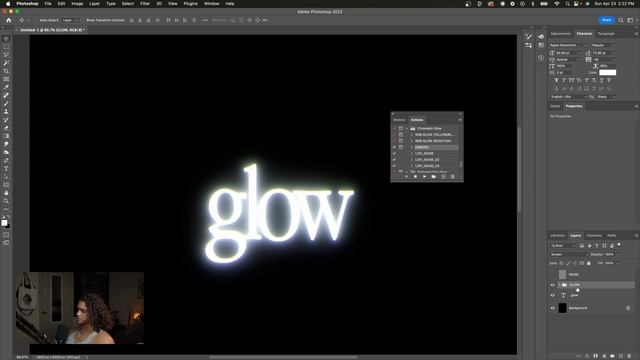Delete action with Actions panel trash icon
Image resolution: width=640 pixels, height=360 pixels.
[452, 177]
